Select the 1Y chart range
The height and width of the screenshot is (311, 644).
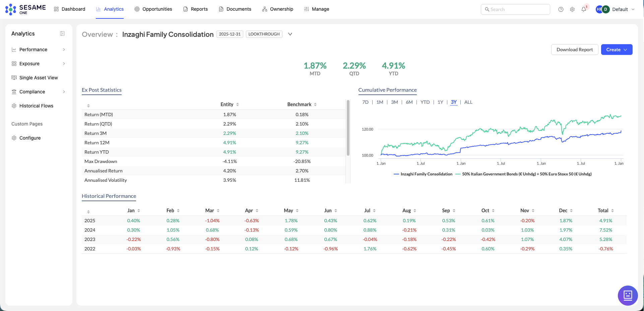click(440, 102)
